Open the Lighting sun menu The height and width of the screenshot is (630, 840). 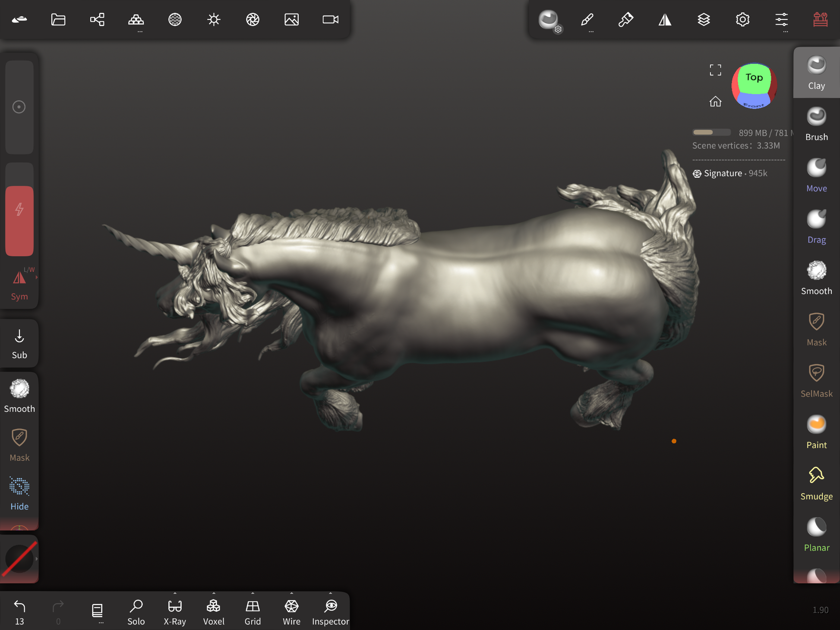coord(214,19)
